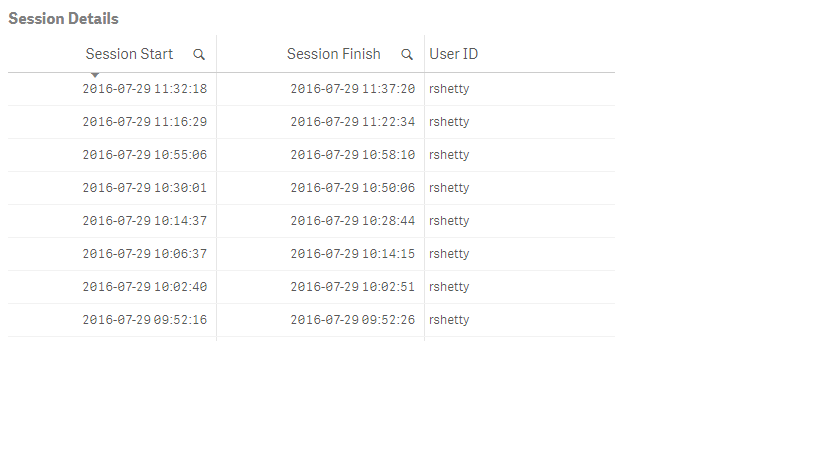Select session start 2016-07-29 10:14:37 cell
The width and height of the screenshot is (819, 460).
(x=144, y=221)
